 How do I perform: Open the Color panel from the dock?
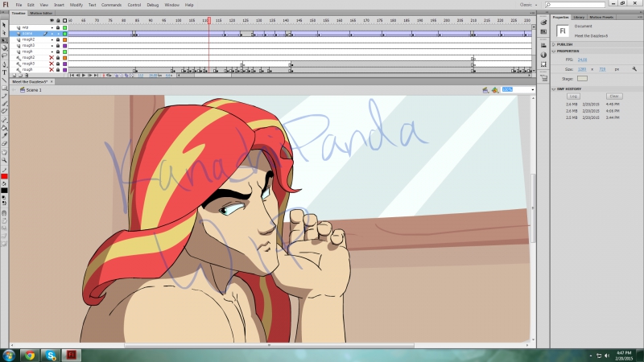click(543, 23)
